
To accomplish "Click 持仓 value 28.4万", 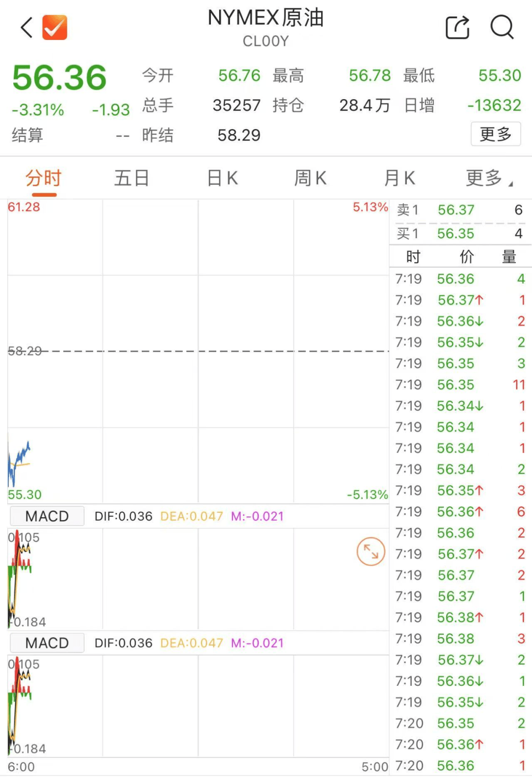I will [x=365, y=105].
